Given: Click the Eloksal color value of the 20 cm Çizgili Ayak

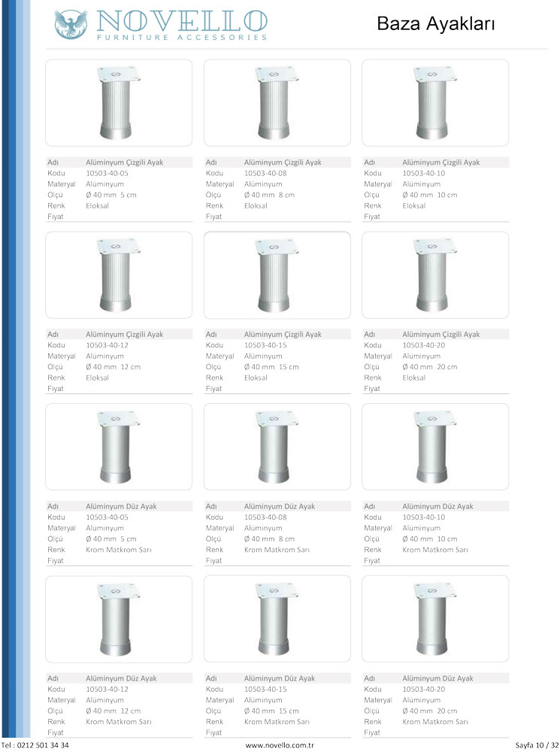Looking at the screenshot, I should (414, 378).
